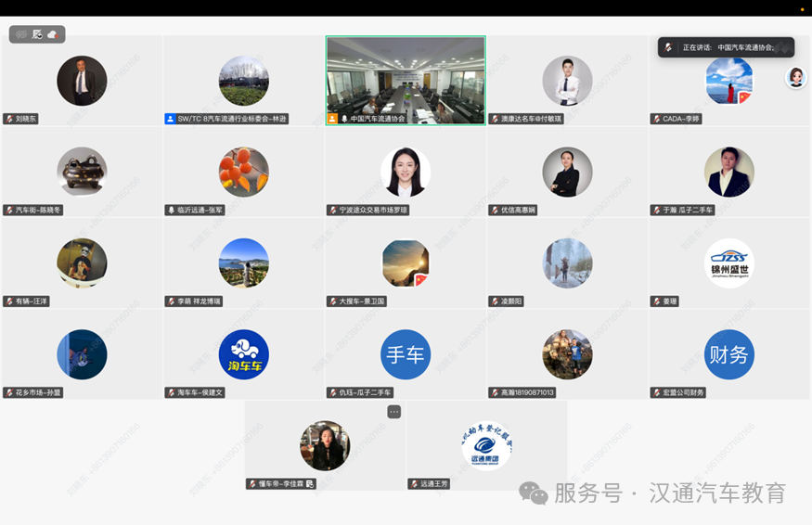Click muted mic icon next to 澳康达名车@付敏琪

(x=495, y=119)
